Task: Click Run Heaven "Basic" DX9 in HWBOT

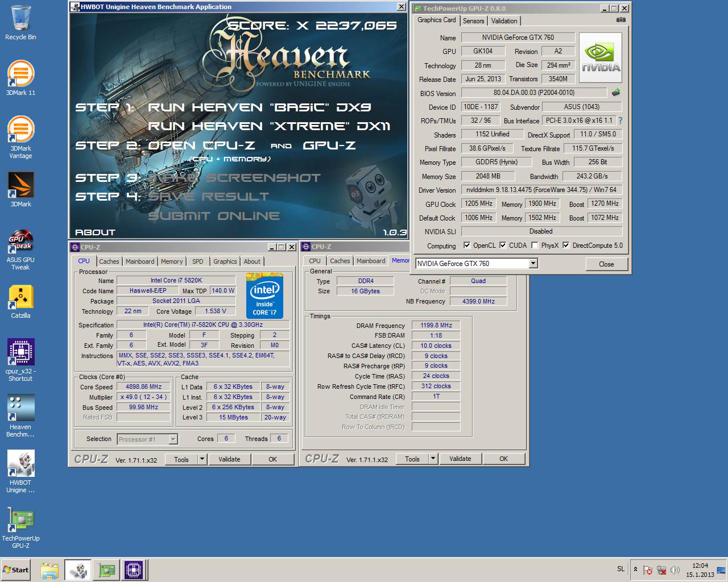Action: (x=259, y=107)
